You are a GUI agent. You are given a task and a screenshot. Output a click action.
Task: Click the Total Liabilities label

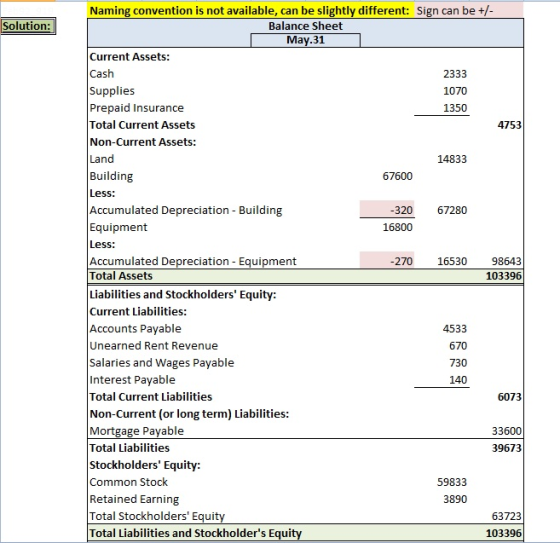point(130,448)
